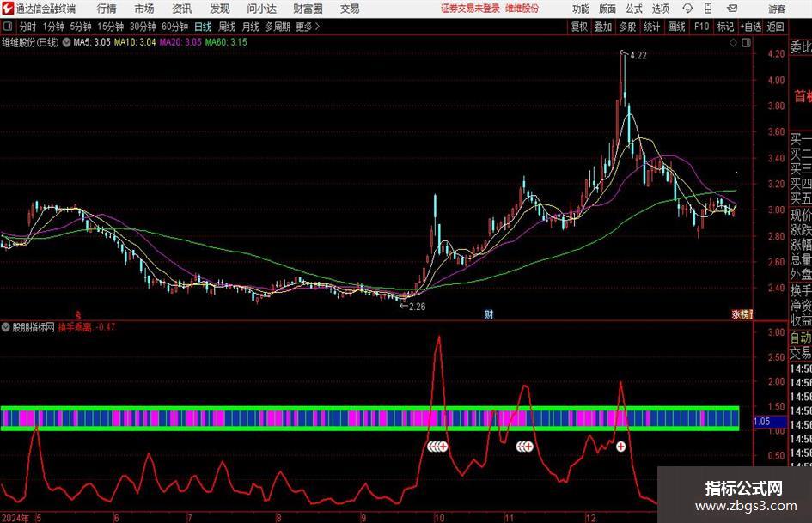Image resolution: width=812 pixels, height=523 pixels.
Task: Click the red S marker on chart
Action: click(x=78, y=315)
